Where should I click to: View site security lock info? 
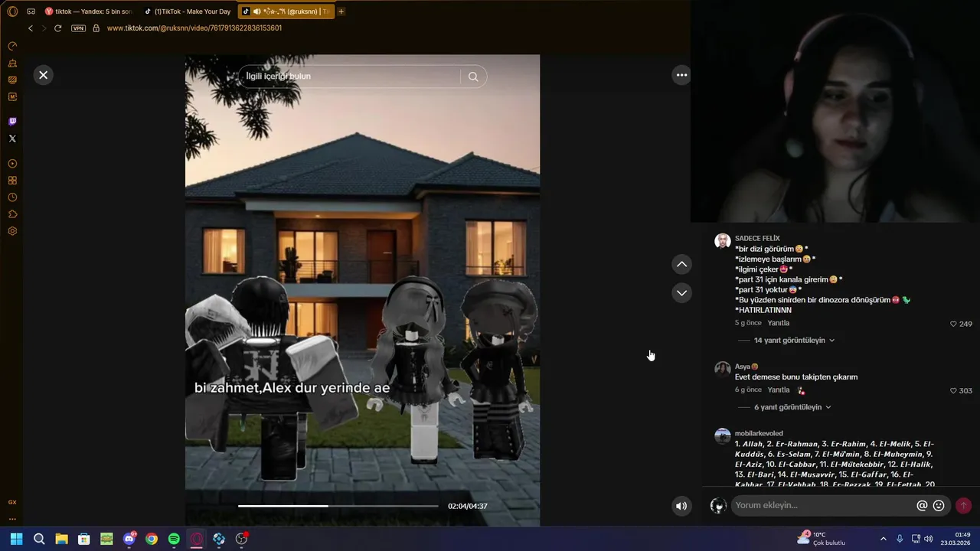tap(96, 28)
